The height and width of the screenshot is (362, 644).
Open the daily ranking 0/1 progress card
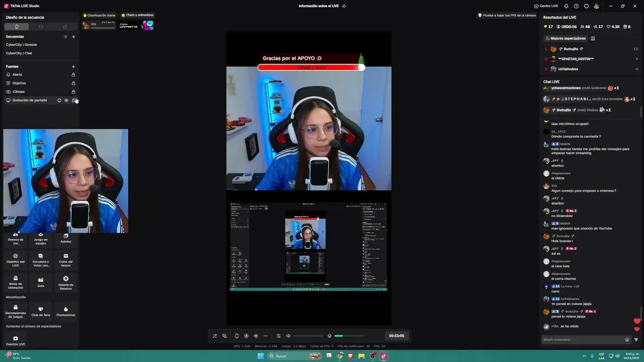[99, 25]
